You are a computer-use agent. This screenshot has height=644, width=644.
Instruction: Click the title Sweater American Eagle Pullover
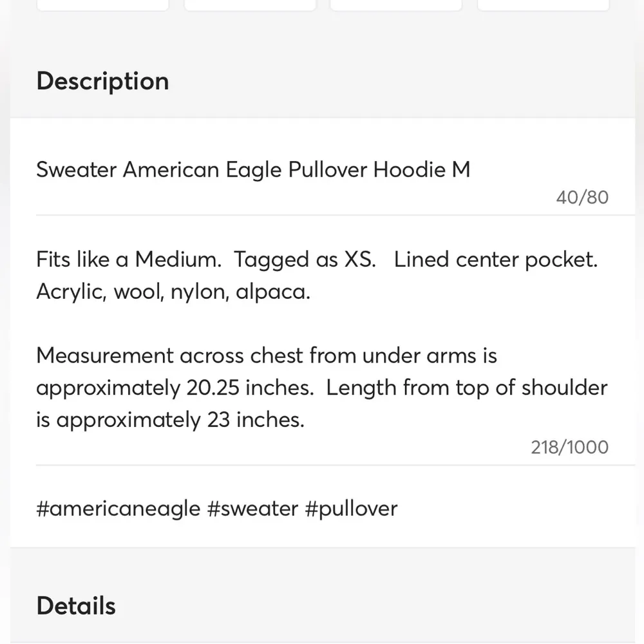click(x=252, y=169)
